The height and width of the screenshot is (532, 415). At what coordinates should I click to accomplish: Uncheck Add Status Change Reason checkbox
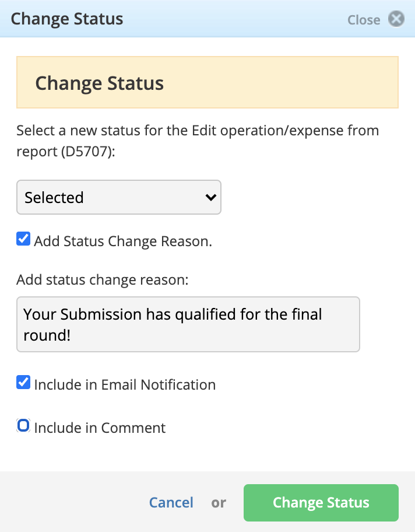23,239
